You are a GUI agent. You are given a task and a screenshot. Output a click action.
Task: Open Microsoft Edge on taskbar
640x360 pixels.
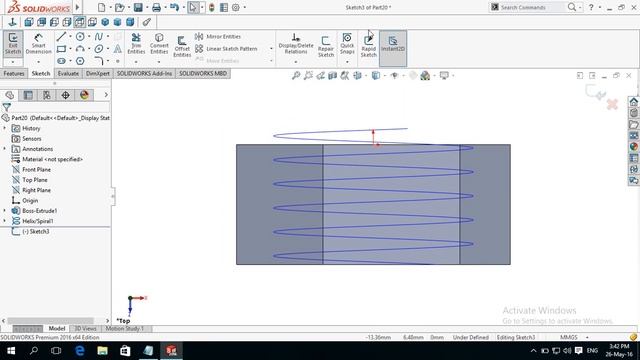pyautogui.click(x=80, y=350)
